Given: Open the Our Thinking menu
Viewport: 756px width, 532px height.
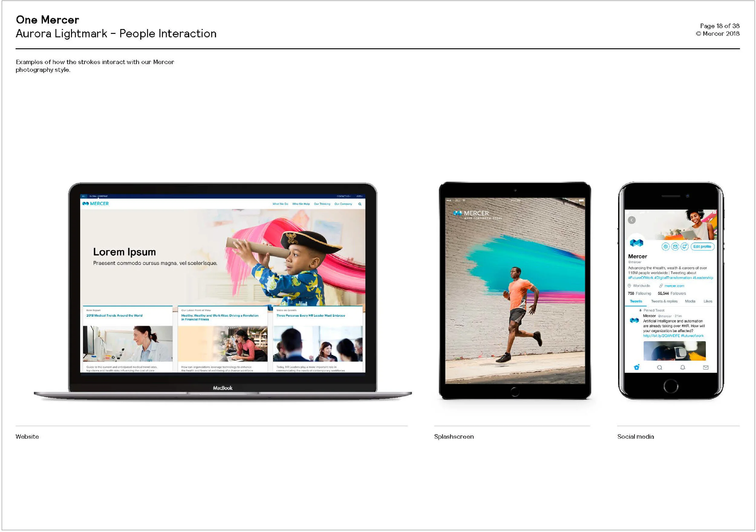Looking at the screenshot, I should [x=322, y=204].
